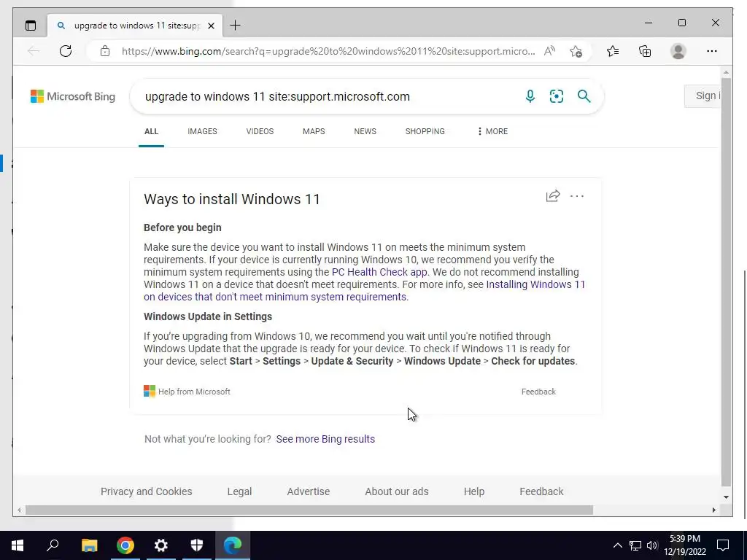This screenshot has width=747, height=560.
Task: Click the Help from Microsoft logo
Action: point(150,392)
